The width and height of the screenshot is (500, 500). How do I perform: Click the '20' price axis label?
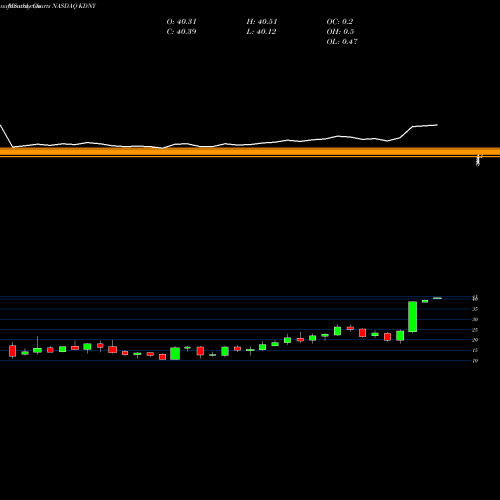[x=475, y=340]
